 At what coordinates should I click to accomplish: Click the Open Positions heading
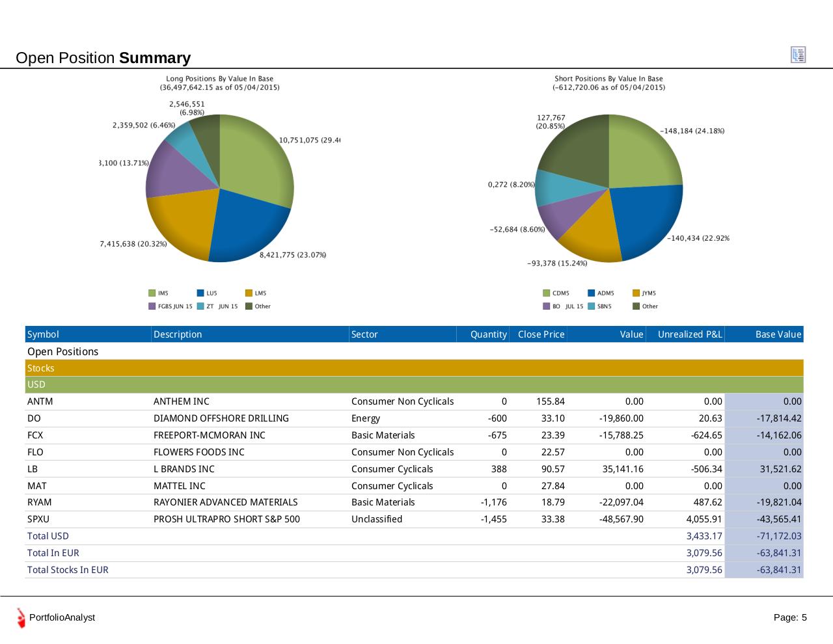[x=62, y=351]
